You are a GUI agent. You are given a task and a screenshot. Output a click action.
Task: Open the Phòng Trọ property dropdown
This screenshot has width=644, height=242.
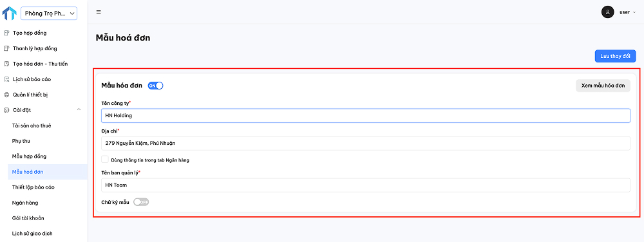click(49, 14)
